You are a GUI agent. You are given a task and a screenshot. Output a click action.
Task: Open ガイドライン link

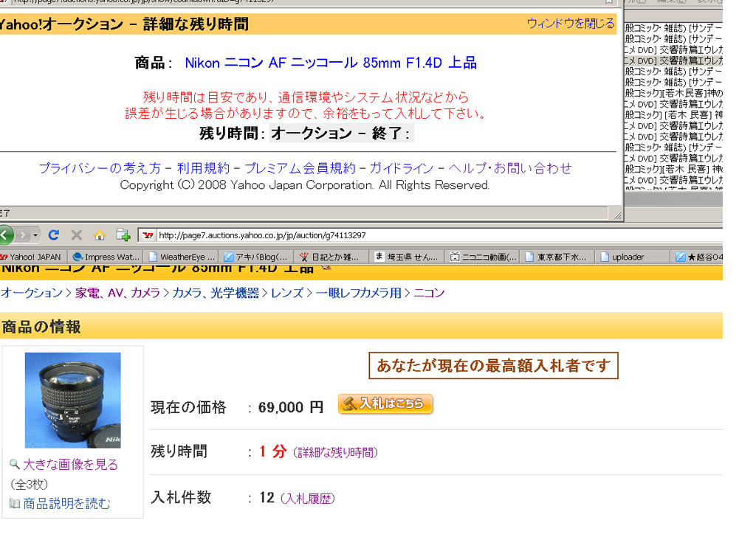401,168
